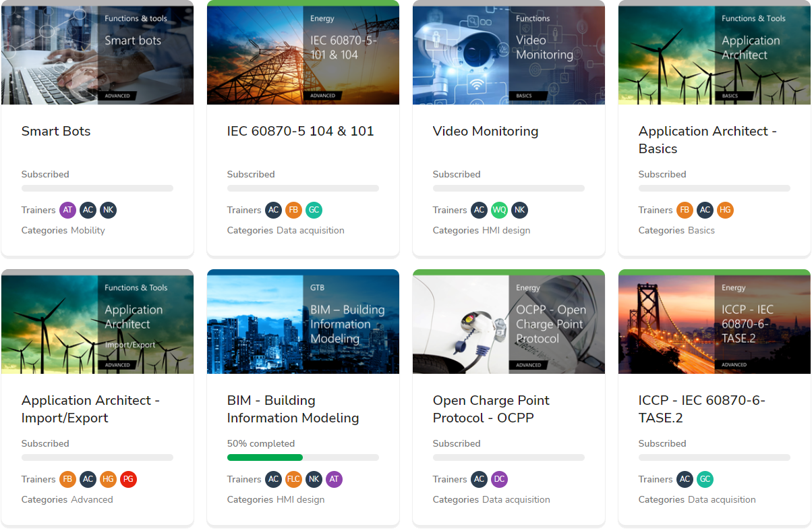This screenshot has width=812, height=529.
Task: Click the IEC 60870-5-101 & 104 power line thumbnail
Action: pyautogui.click(x=303, y=54)
